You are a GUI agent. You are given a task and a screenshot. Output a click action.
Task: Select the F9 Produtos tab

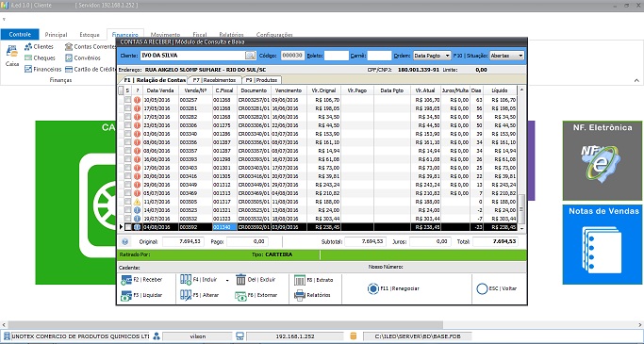[262, 80]
